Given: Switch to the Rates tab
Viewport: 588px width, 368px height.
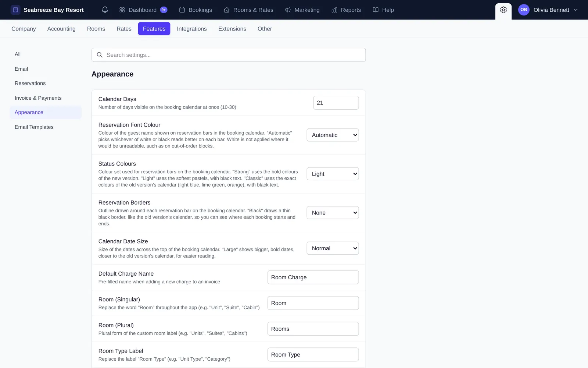Looking at the screenshot, I should click(124, 29).
